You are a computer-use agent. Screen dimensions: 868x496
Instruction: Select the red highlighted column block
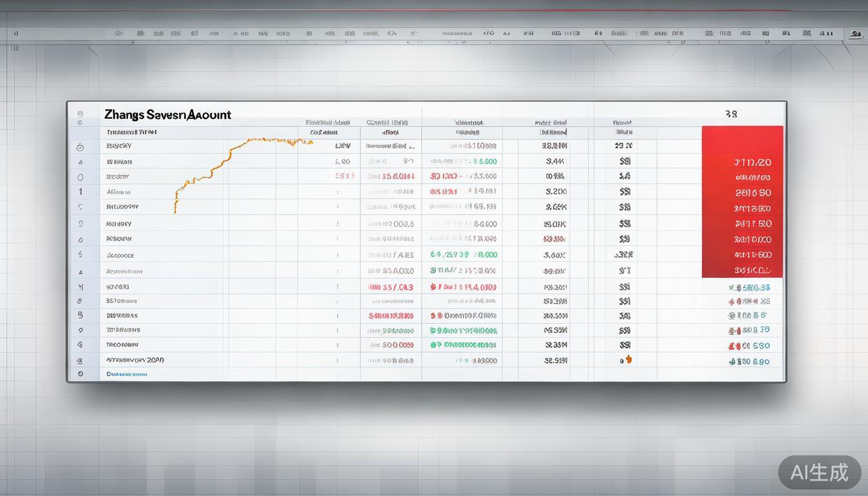coord(741,201)
